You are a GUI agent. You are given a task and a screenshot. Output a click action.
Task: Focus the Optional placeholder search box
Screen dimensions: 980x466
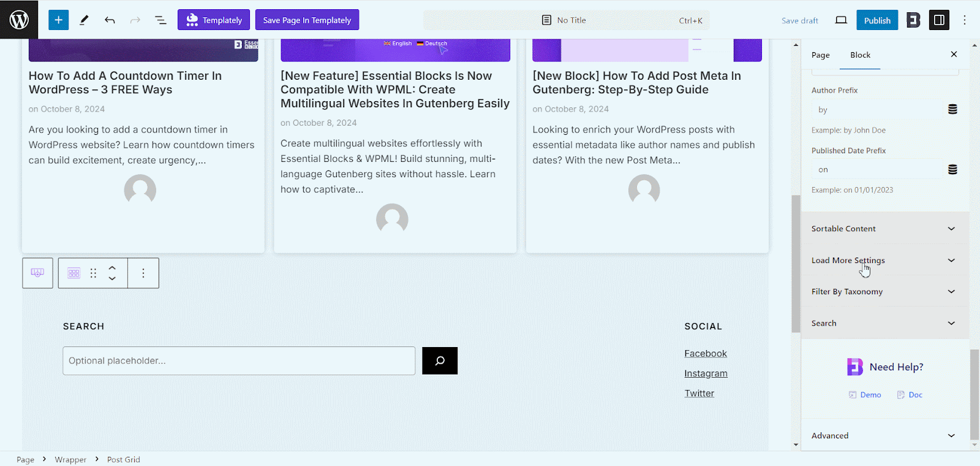tap(239, 361)
